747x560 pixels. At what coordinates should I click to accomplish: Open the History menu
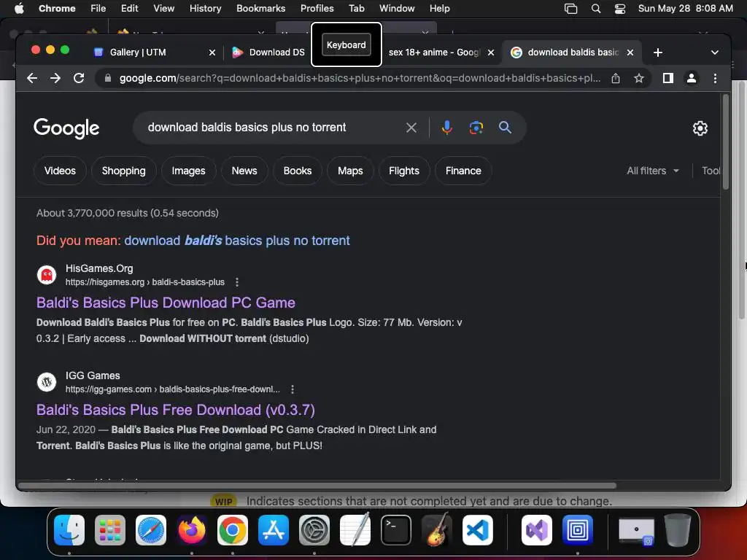pos(205,9)
